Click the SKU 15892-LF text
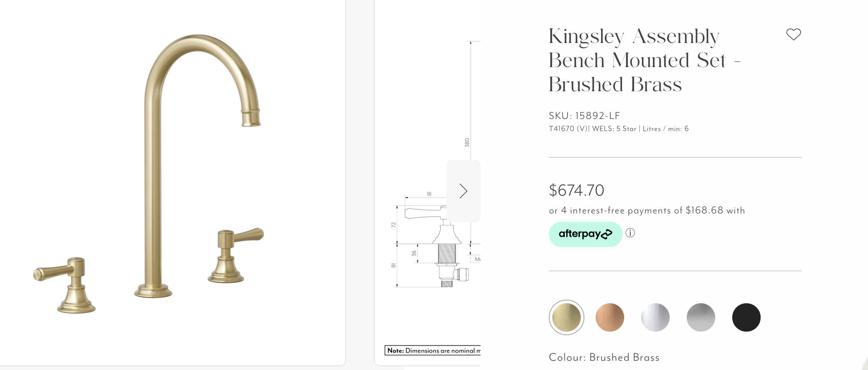This screenshot has height=370, width=868. 584,116
